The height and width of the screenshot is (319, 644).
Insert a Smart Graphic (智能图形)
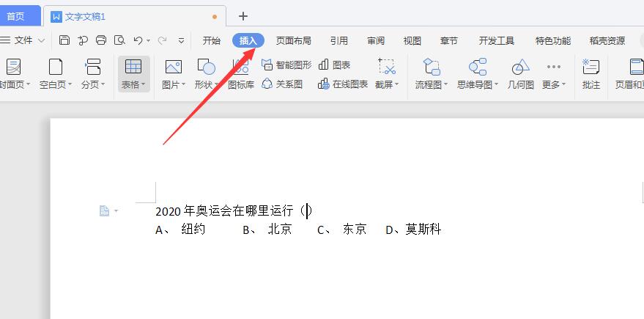coord(286,65)
